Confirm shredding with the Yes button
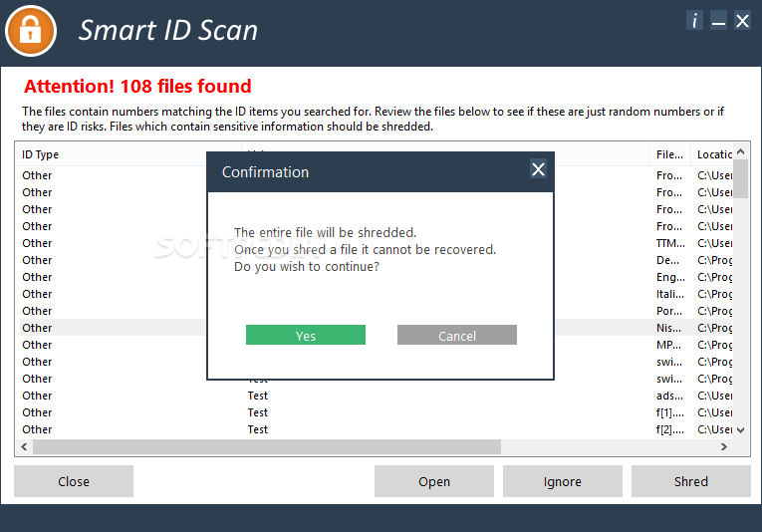 click(306, 335)
